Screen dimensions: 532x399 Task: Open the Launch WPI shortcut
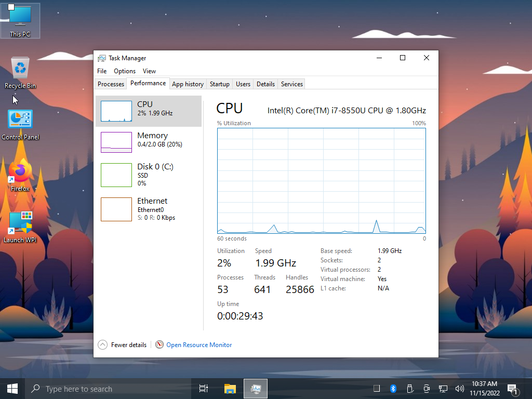[20, 227]
